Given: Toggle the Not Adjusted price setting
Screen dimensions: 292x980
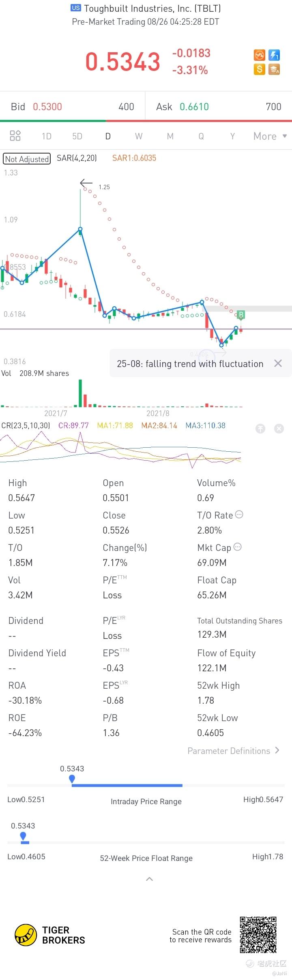Looking at the screenshot, I should pos(27,159).
